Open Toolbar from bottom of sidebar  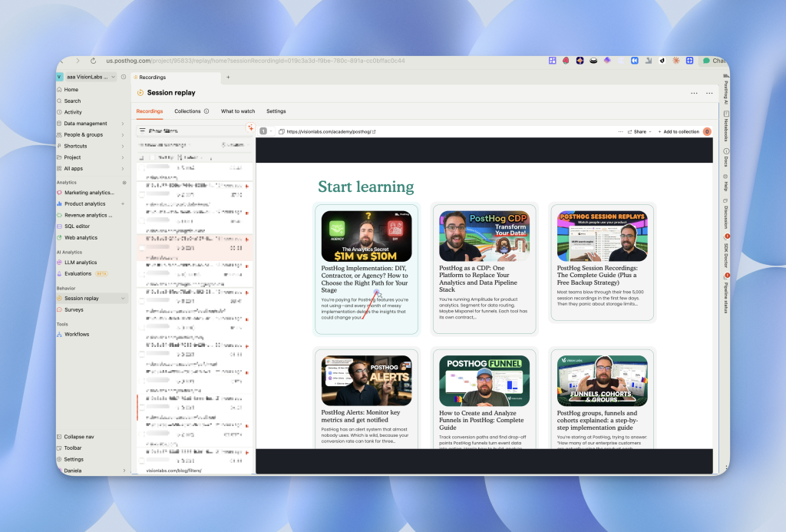click(x=73, y=448)
